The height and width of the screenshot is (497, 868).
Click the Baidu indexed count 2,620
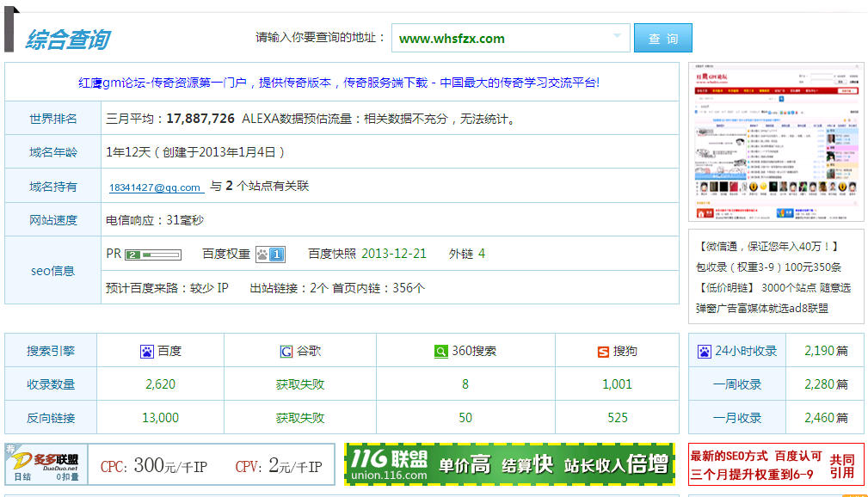click(x=160, y=384)
